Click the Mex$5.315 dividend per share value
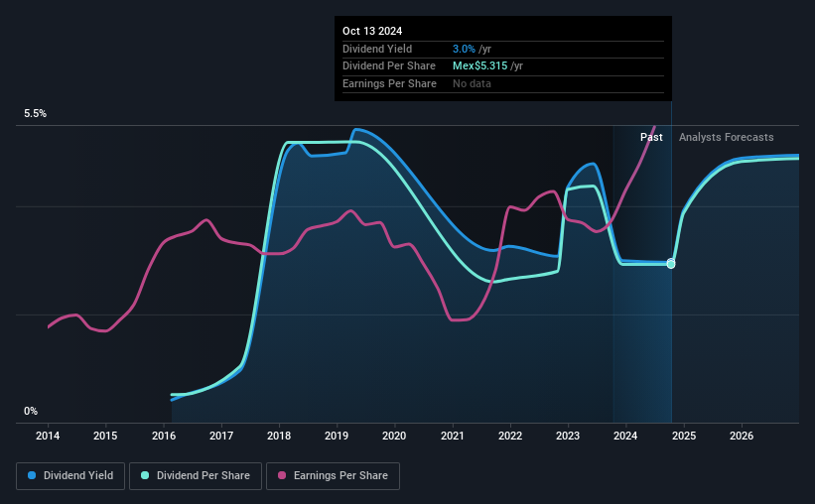Viewport: 815px width, 504px height. 479,66
